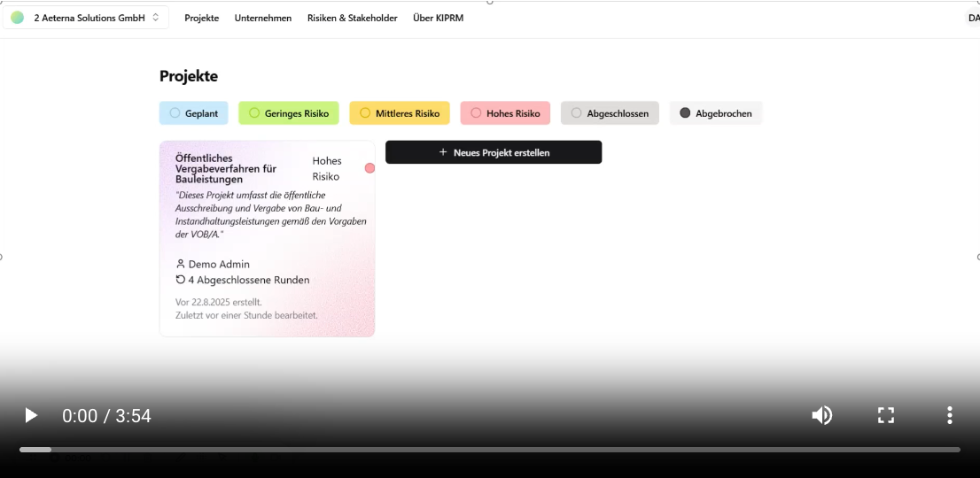The width and height of the screenshot is (980, 478).
Task: Enable the Abgeschlossen filter
Action: (x=610, y=113)
